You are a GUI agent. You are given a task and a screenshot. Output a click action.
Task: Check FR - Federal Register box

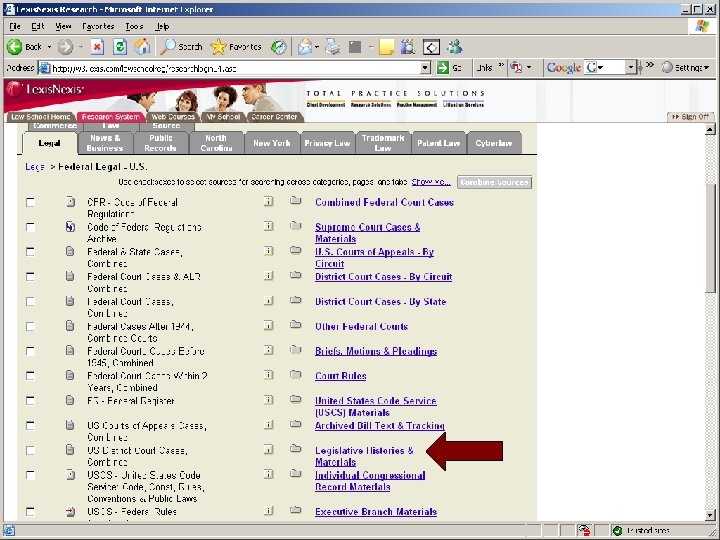coord(30,401)
